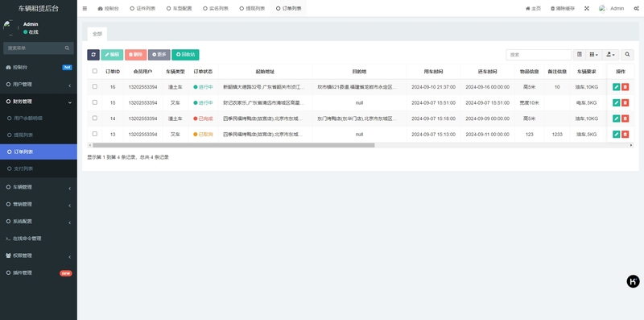Toggle fullscreen mode icon
Screen dimensions: 644x320
pos(587,8)
